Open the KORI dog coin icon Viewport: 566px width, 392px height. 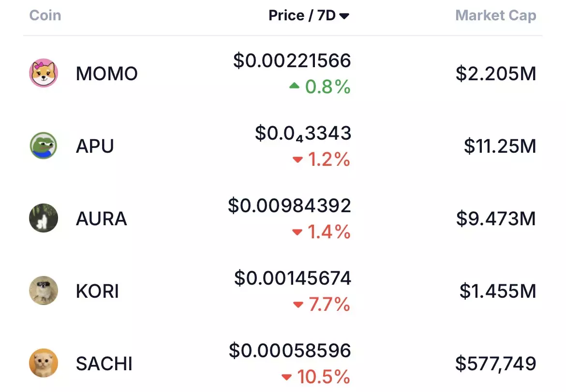pos(44,290)
